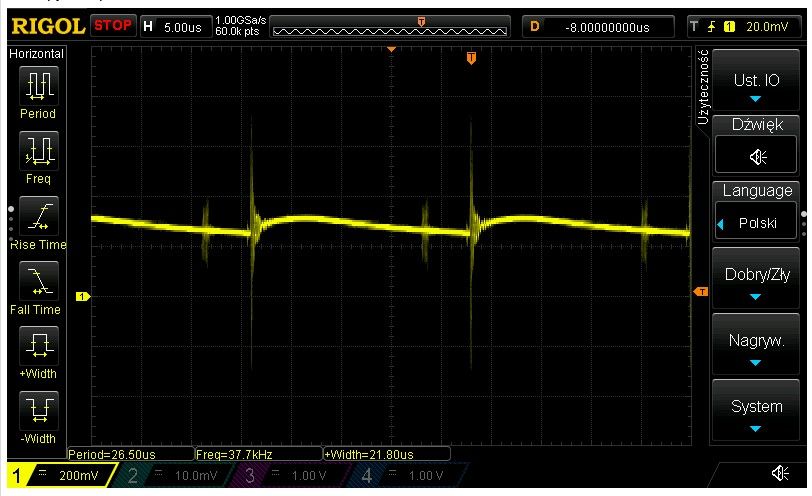This screenshot has height=496, width=812.
Task: Click the 1.00GSa/s sample rate text
Action: coord(240,21)
